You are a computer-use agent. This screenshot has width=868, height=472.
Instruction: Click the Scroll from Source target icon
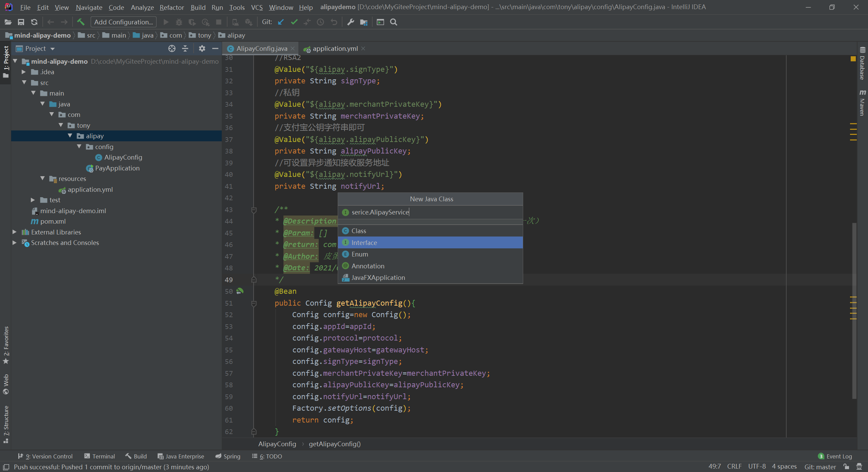[x=172, y=48]
